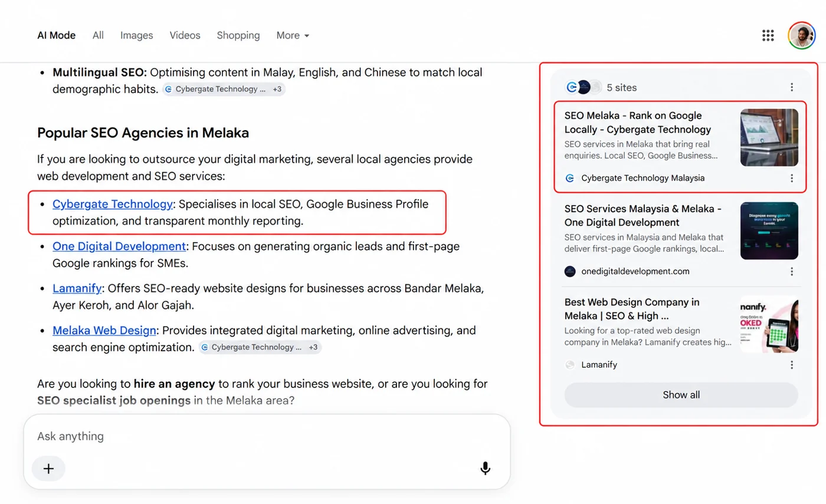Open the Lamanify link

77,288
